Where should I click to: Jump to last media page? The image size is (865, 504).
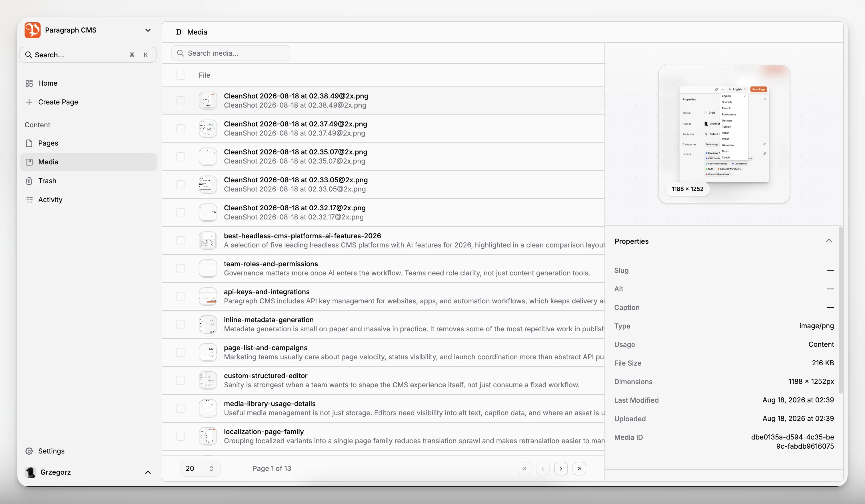click(x=579, y=469)
